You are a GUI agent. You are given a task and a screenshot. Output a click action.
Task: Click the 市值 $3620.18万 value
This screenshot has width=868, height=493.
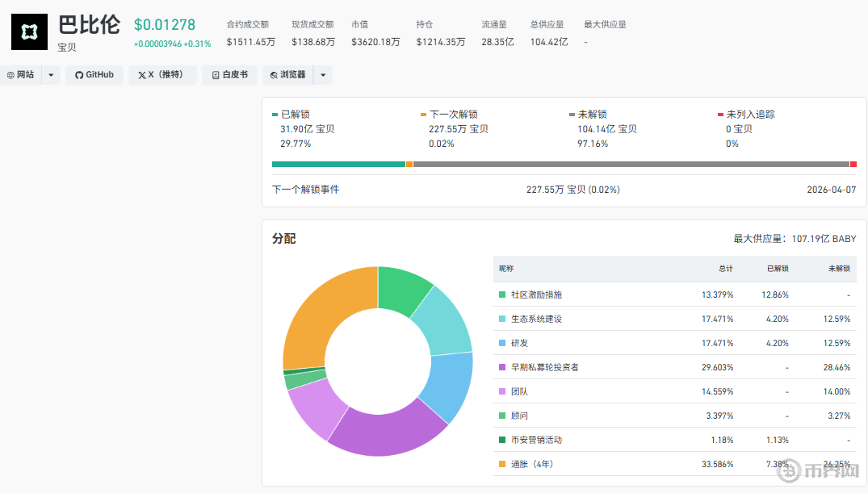click(375, 42)
